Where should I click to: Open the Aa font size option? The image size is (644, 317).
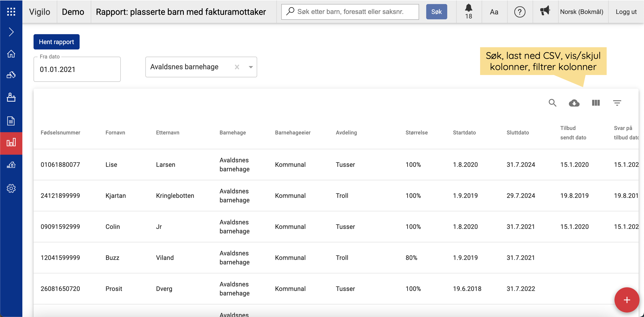point(494,12)
